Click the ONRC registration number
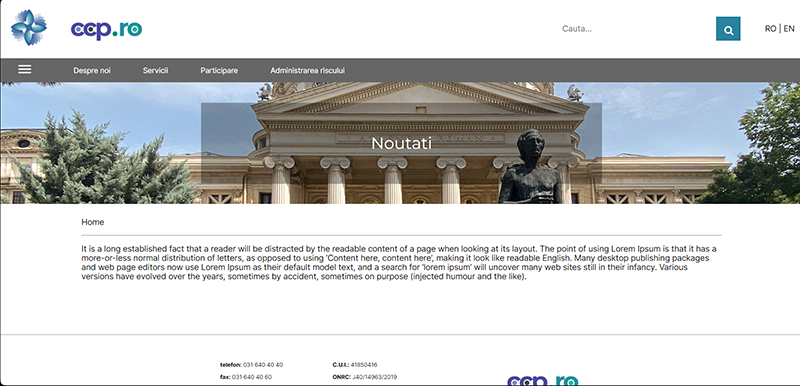The height and width of the screenshot is (386, 800). [374, 377]
